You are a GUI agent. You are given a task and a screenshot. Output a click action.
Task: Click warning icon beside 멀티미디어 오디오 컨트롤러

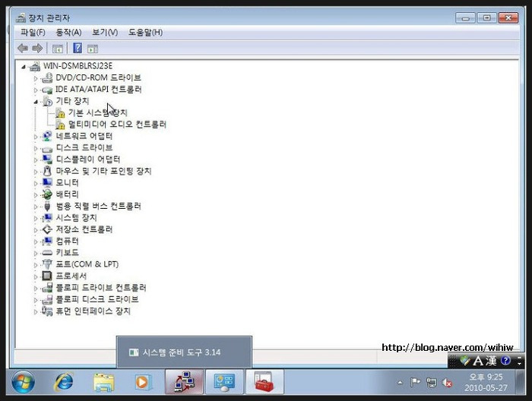click(60, 125)
